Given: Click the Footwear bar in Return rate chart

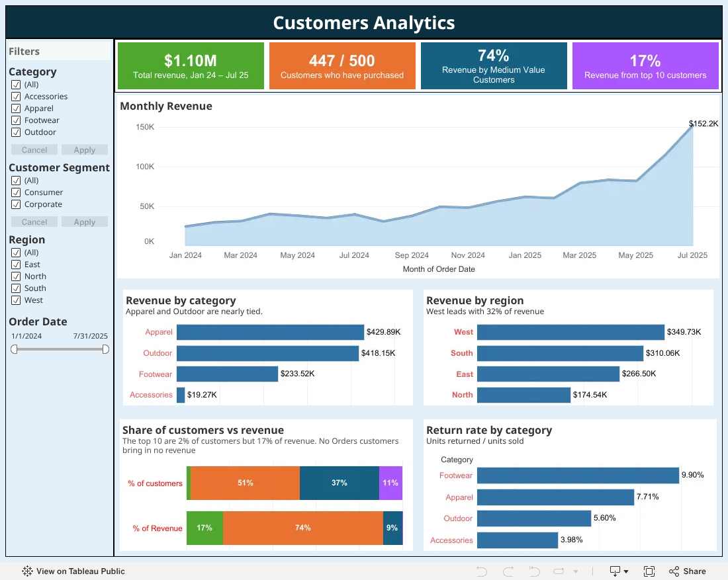Looking at the screenshot, I should coord(578,476).
